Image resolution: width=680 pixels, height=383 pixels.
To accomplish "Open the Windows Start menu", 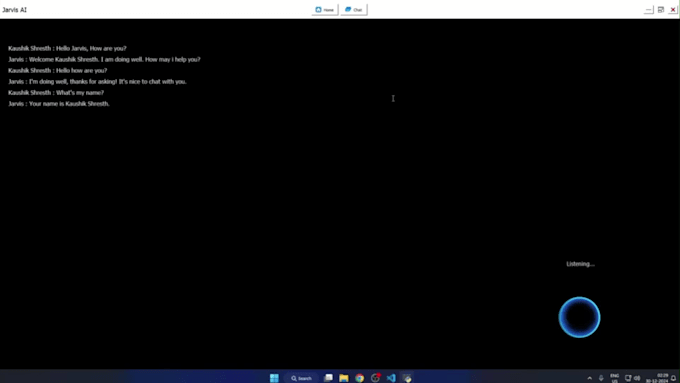I will (x=274, y=378).
